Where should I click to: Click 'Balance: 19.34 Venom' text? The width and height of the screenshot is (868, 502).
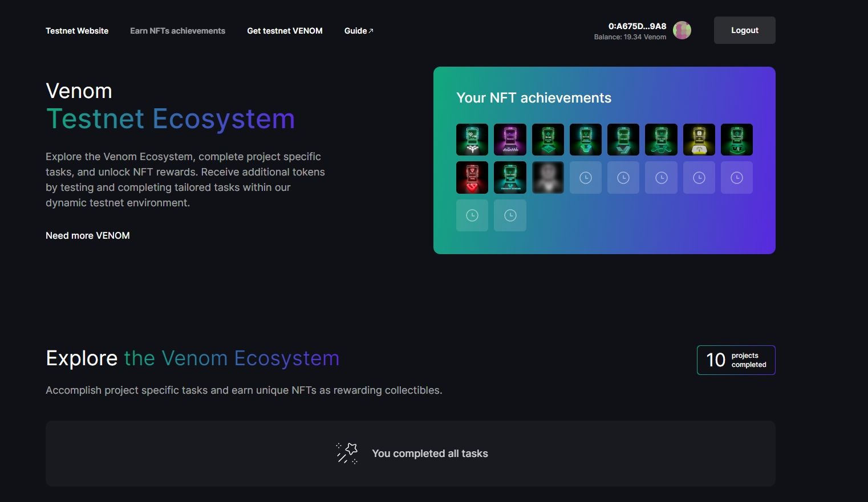[x=630, y=37]
